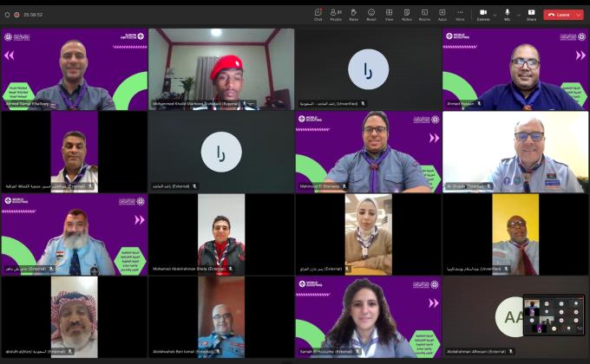Open the Leave button dropdown arrow

[579, 15]
